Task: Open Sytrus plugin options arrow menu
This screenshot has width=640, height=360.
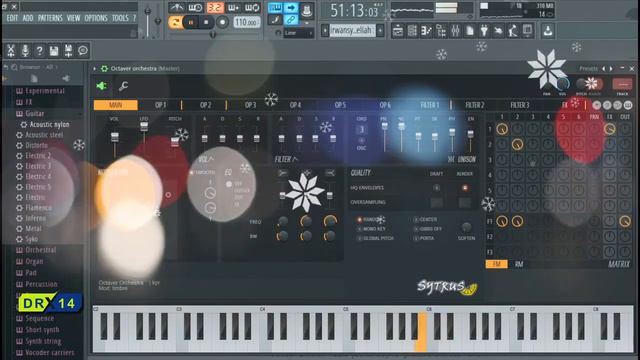Action: (95, 69)
